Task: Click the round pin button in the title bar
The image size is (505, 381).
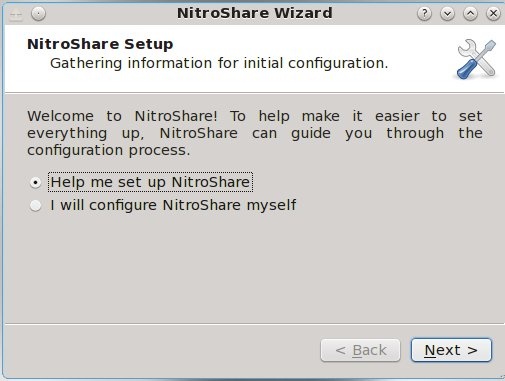Action: [38, 14]
